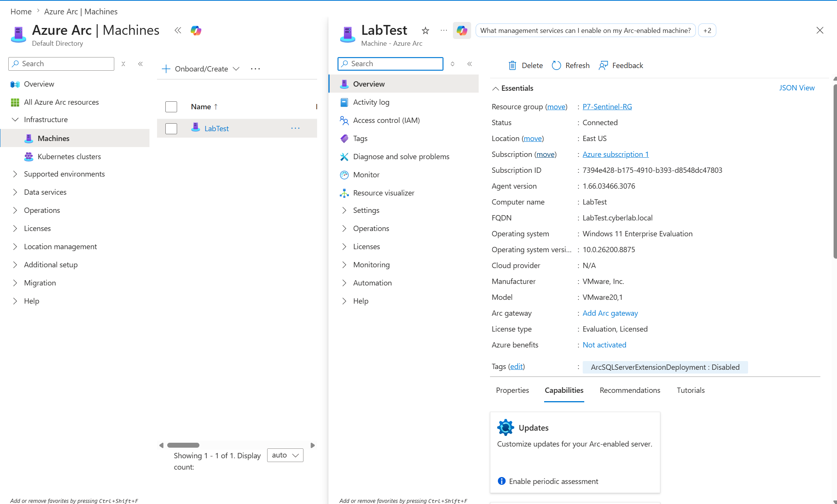Screen dimensions: 837x504
Task: Open the display count auto dropdown
Action: pyautogui.click(x=285, y=455)
